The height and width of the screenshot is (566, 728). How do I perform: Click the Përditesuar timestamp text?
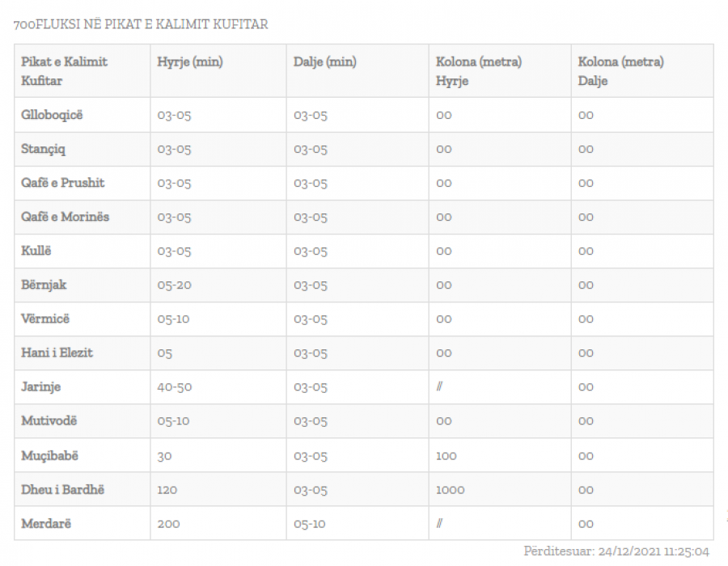pos(616,551)
